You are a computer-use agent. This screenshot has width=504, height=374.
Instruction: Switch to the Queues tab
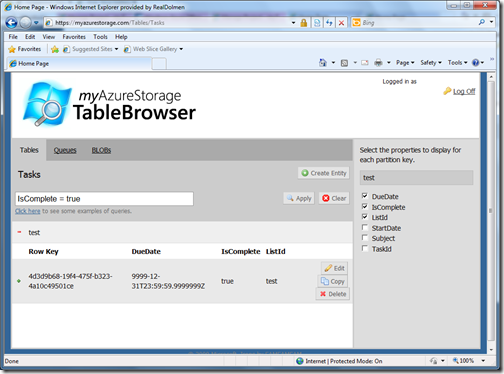coord(65,150)
